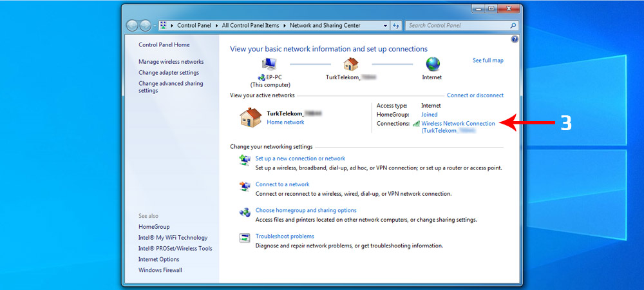Expand the arrow after All Control Panel Items

pos(284,26)
